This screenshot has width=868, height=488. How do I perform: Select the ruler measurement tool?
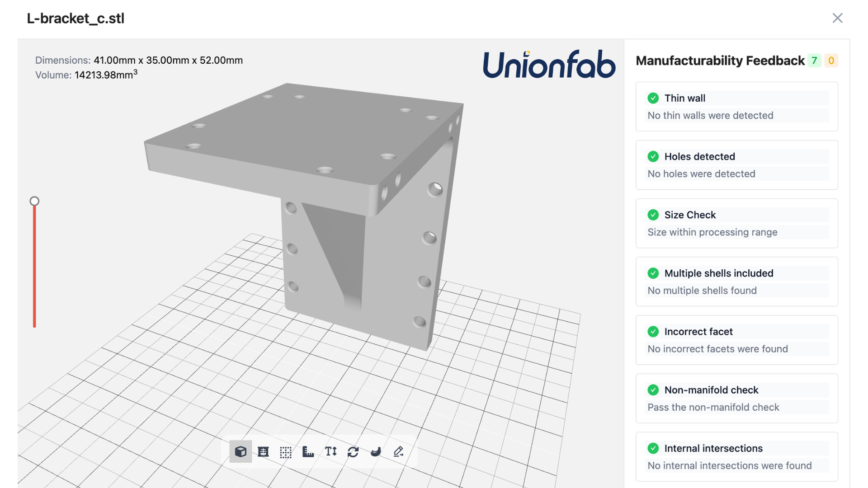(308, 451)
